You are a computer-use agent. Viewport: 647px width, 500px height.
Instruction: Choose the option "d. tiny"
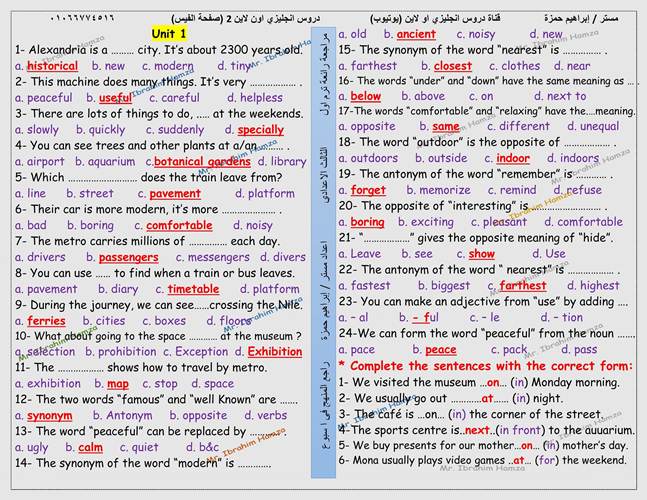click(234, 66)
